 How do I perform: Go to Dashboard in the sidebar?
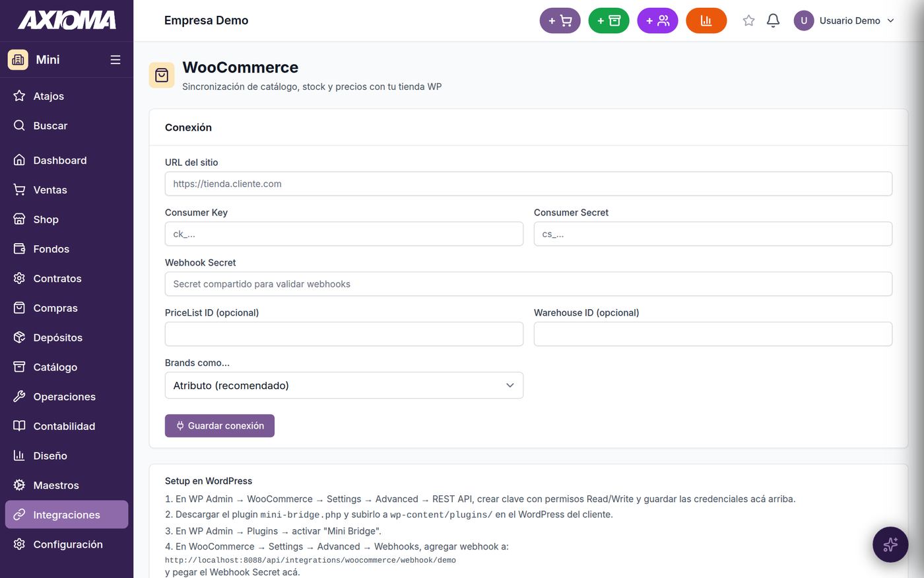[67, 160]
